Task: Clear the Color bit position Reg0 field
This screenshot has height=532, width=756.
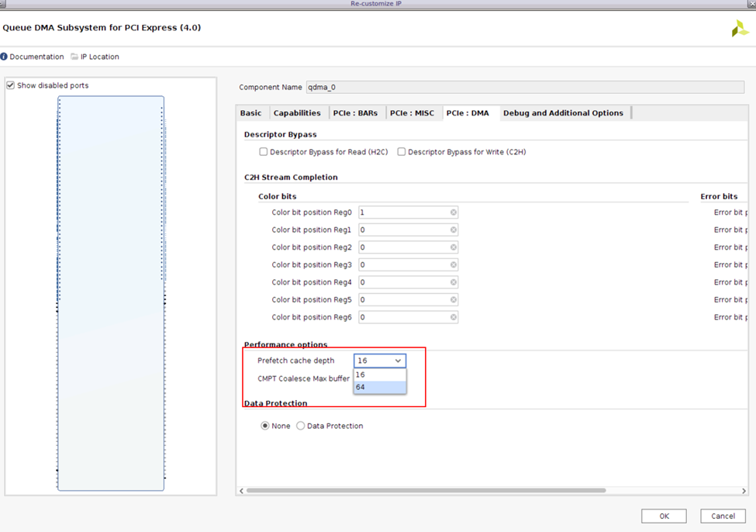Action: click(454, 212)
